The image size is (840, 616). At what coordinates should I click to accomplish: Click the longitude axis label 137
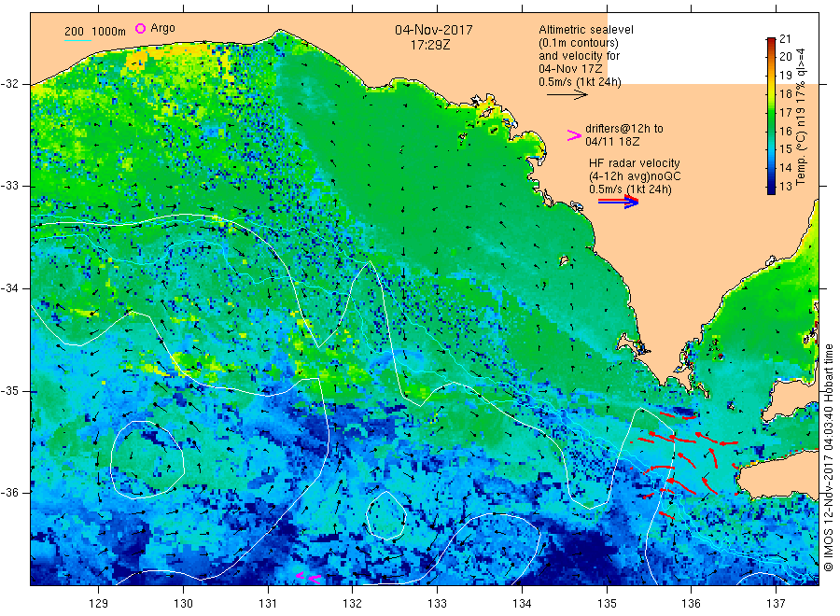pos(776,604)
